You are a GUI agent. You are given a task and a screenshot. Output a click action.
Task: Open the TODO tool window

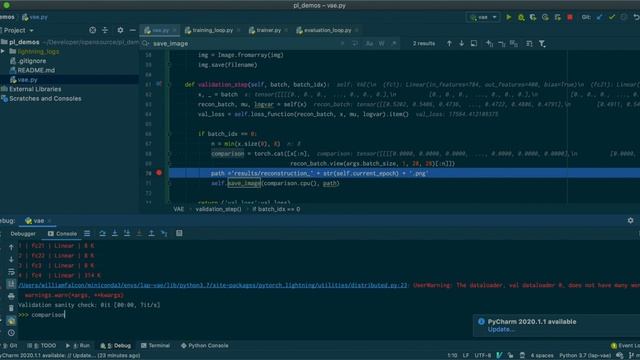[42, 345]
